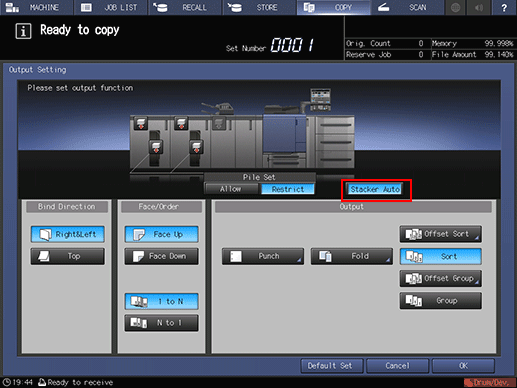Image resolution: width=517 pixels, height=388 pixels.
Task: Select Face Down output
Action: click(x=161, y=256)
